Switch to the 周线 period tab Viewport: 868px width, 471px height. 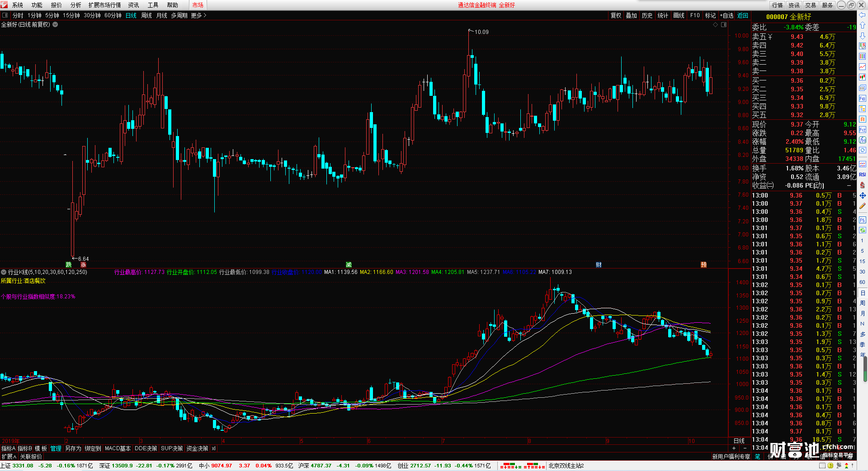pyautogui.click(x=146, y=15)
